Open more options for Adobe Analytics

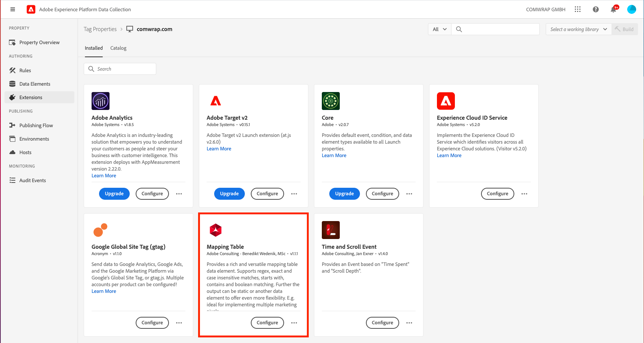click(x=179, y=194)
